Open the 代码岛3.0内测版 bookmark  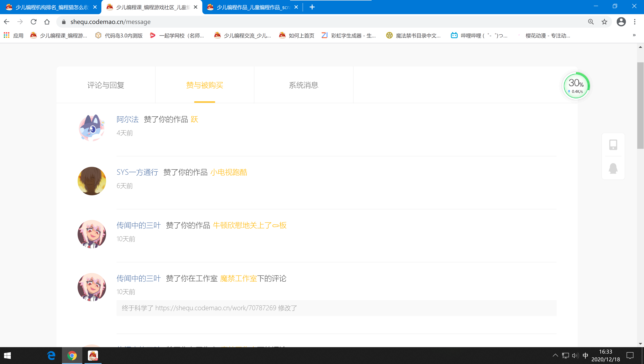click(119, 36)
